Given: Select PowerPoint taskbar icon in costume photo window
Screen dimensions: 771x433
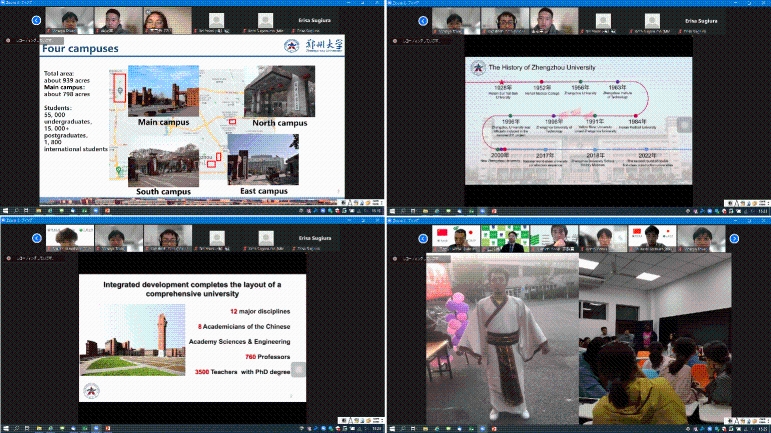Looking at the screenshot, I should point(494,429).
